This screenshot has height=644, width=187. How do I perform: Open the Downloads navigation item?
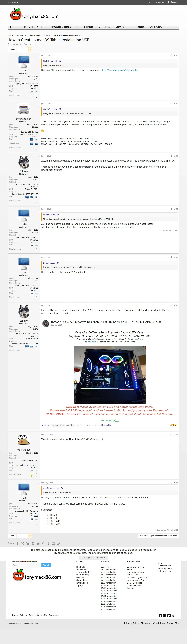click(x=123, y=27)
